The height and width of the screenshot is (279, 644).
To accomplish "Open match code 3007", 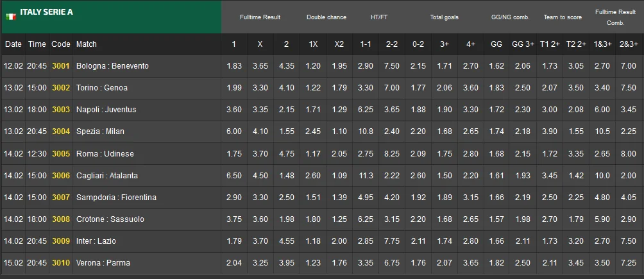I will coord(61,198).
